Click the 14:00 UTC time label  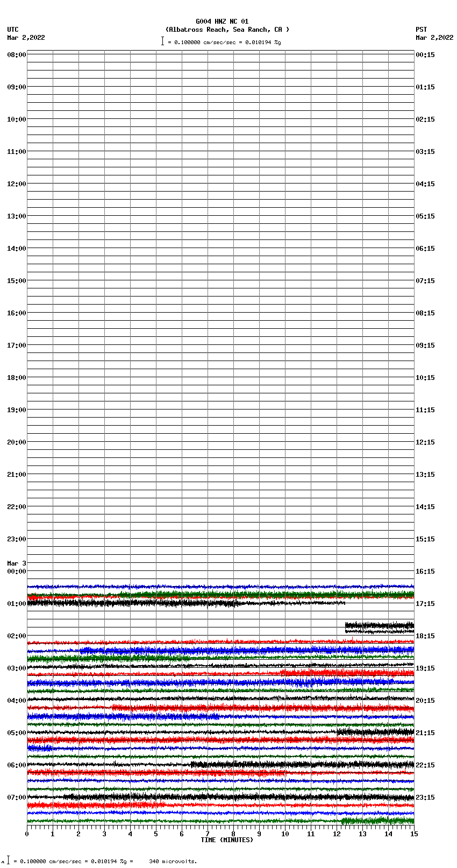coord(17,249)
